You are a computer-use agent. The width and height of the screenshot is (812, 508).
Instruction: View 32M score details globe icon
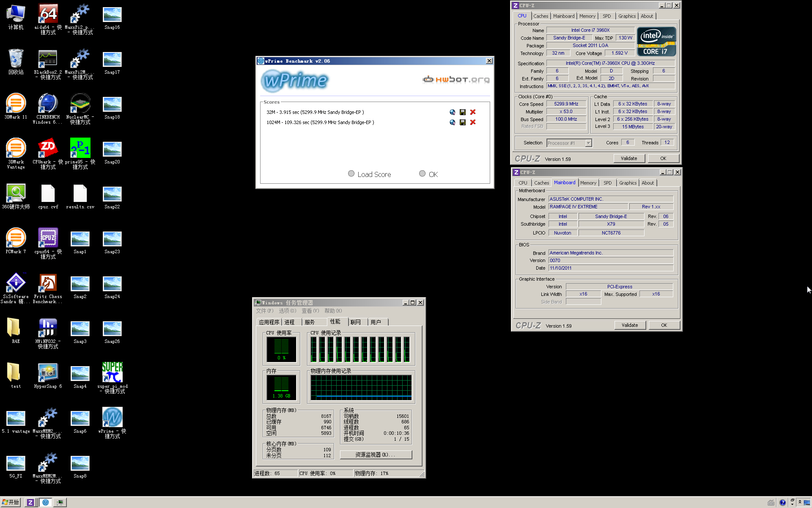click(452, 112)
